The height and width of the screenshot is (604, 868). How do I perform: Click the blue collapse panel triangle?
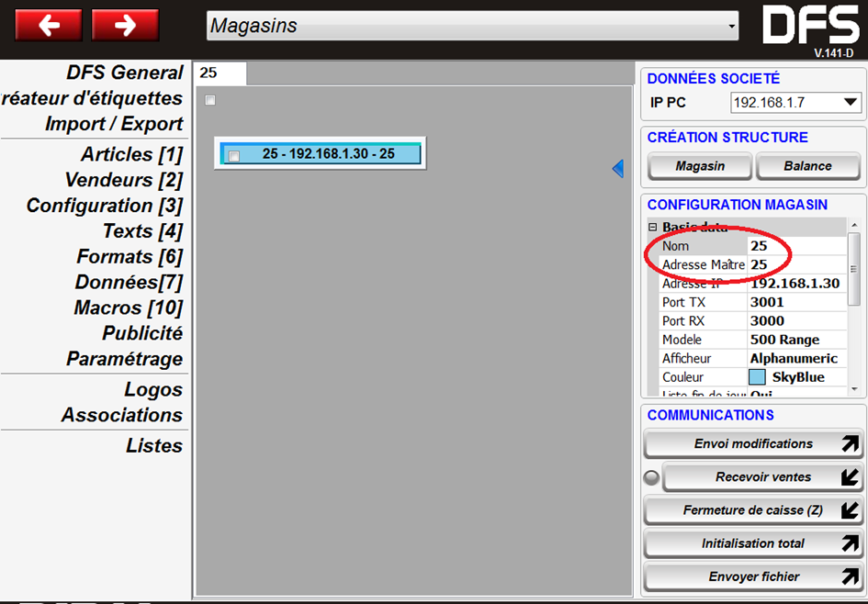click(x=618, y=168)
